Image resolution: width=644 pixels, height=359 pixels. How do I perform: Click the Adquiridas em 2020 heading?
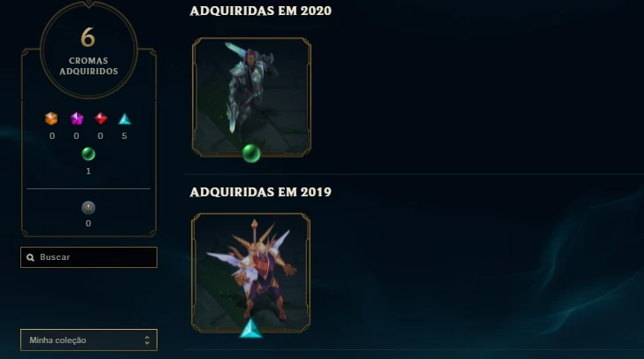(x=260, y=11)
